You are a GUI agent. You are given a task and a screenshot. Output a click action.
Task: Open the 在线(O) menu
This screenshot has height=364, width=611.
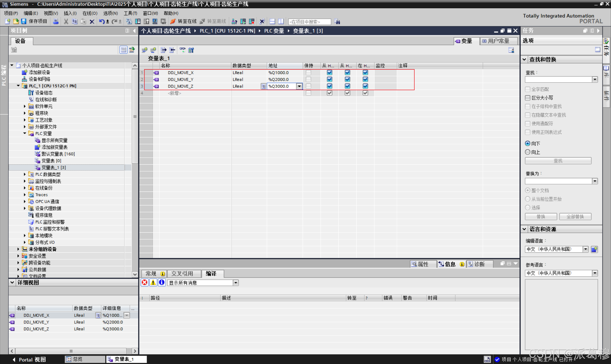89,13
